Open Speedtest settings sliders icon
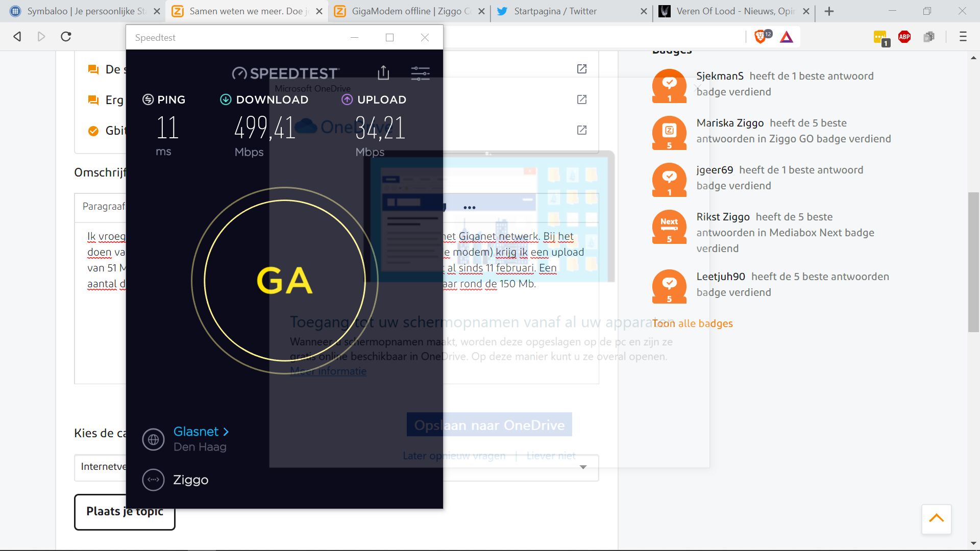Screen dimensions: 980x551 (420, 73)
